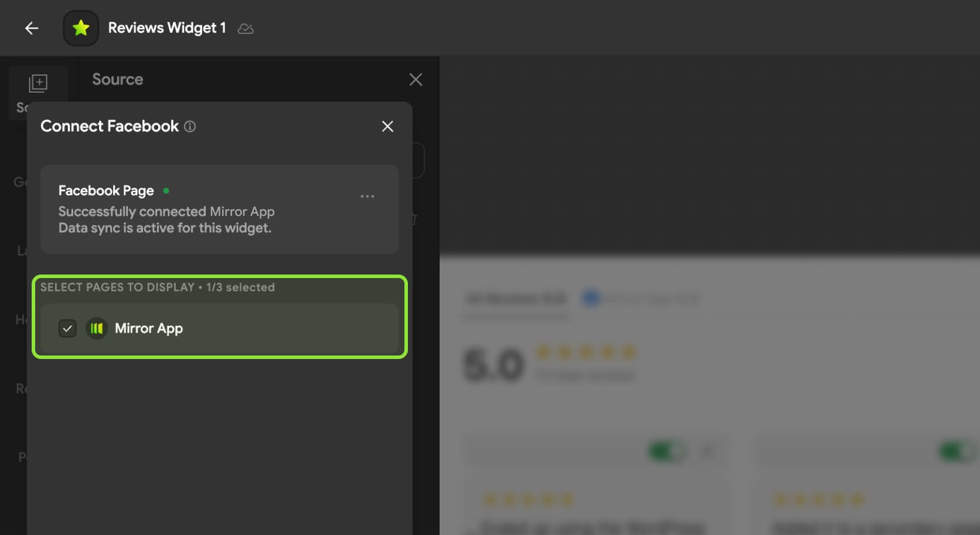Click the Connect Facebook heading
The width and height of the screenshot is (980, 535).
[110, 126]
